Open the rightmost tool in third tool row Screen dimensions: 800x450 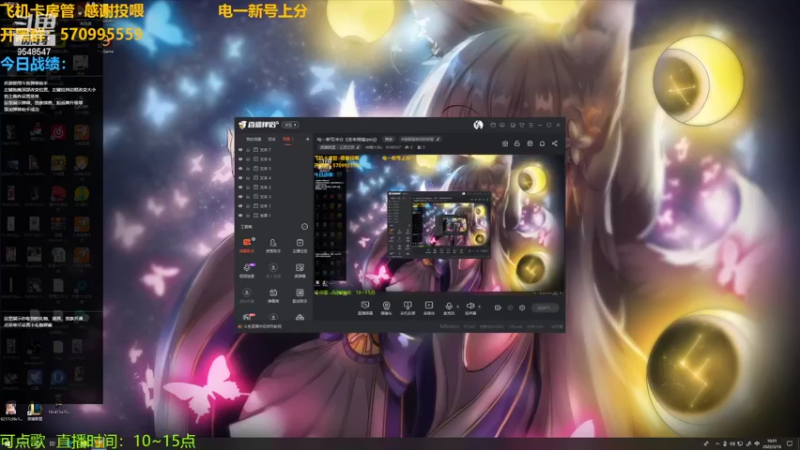point(299,295)
